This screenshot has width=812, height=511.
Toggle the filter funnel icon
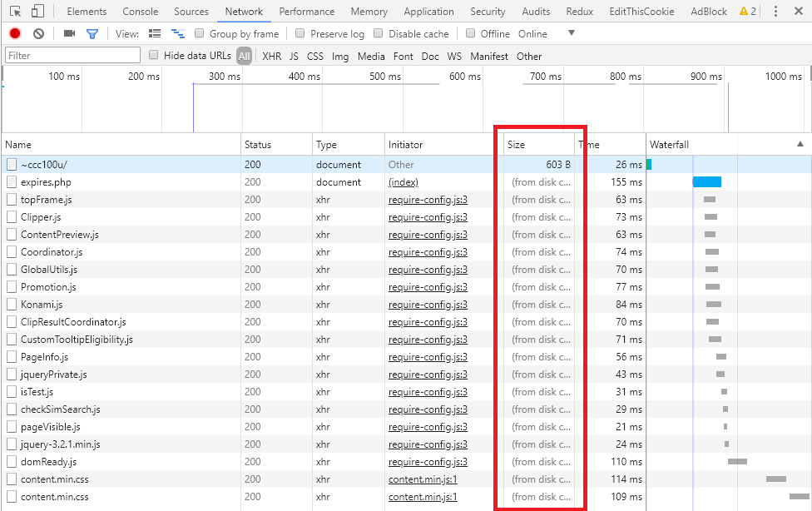(x=92, y=34)
